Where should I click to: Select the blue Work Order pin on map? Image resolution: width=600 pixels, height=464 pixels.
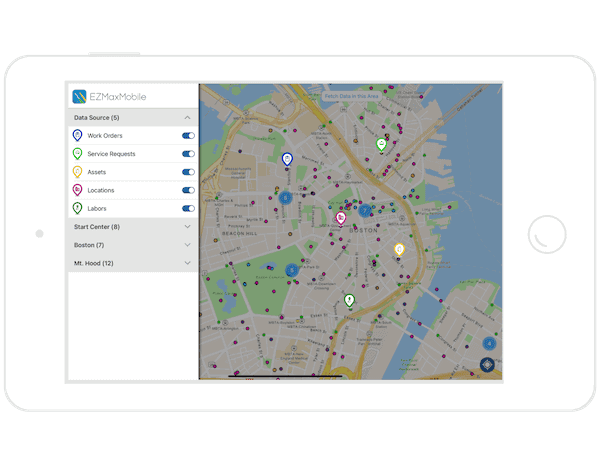pos(287,159)
